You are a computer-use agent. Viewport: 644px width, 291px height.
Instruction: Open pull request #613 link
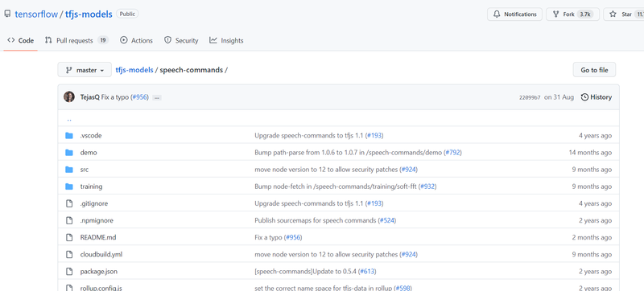point(367,272)
